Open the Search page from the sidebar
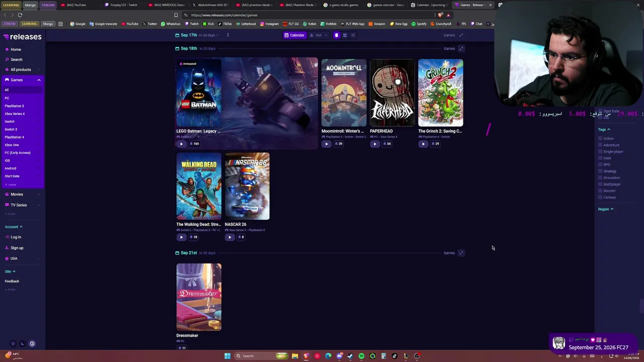The height and width of the screenshot is (362, 644). click(16, 59)
